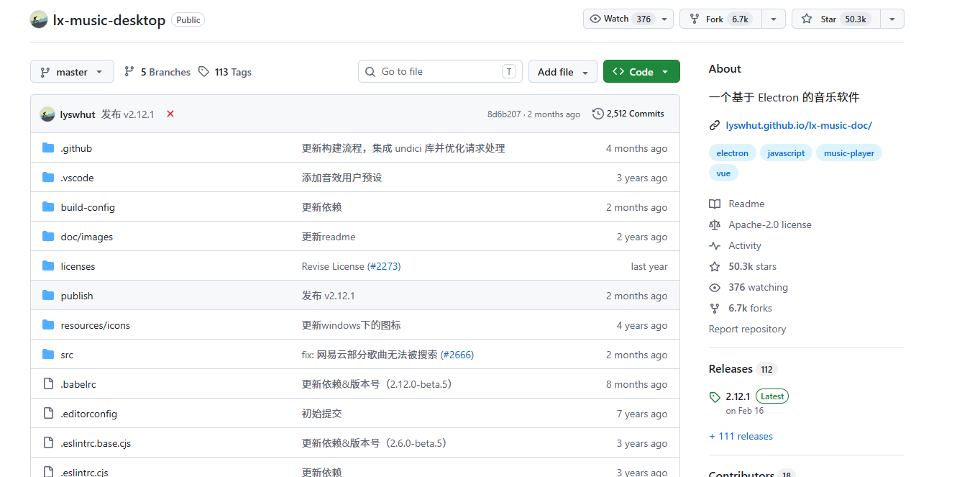This screenshot has width=980, height=477.
Task: Open pull request #2273 link
Action: point(384,266)
